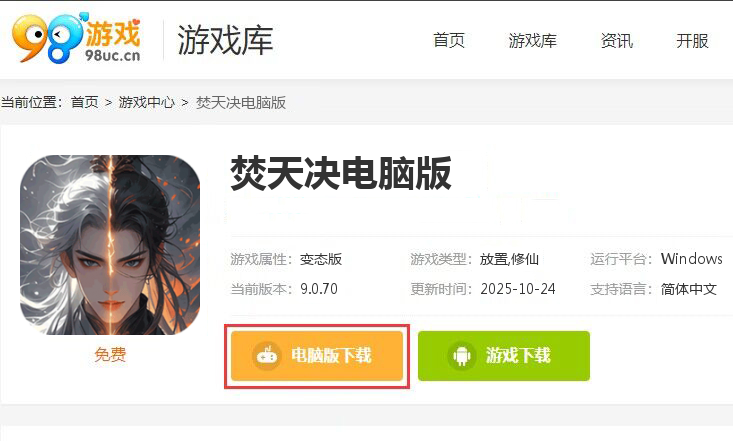The width and height of the screenshot is (733, 441).
Task: Click the 放置,修仙 game type tags
Action: 509,259
